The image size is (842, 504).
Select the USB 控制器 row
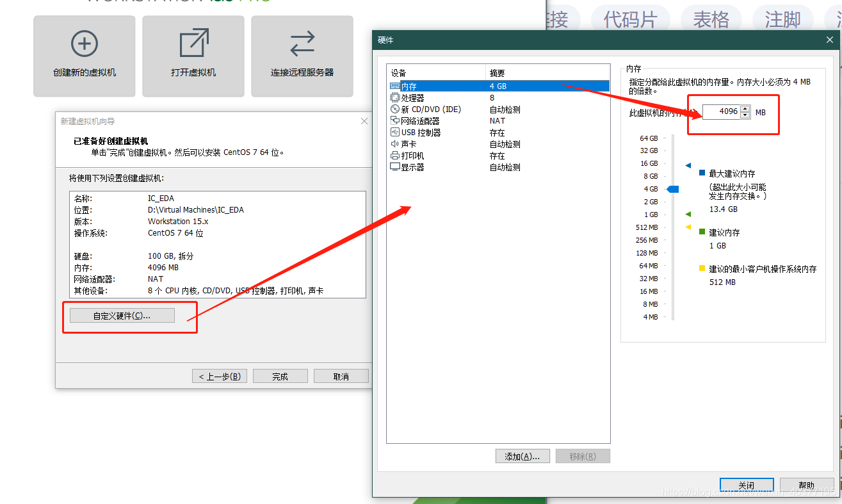pyautogui.click(x=498, y=132)
